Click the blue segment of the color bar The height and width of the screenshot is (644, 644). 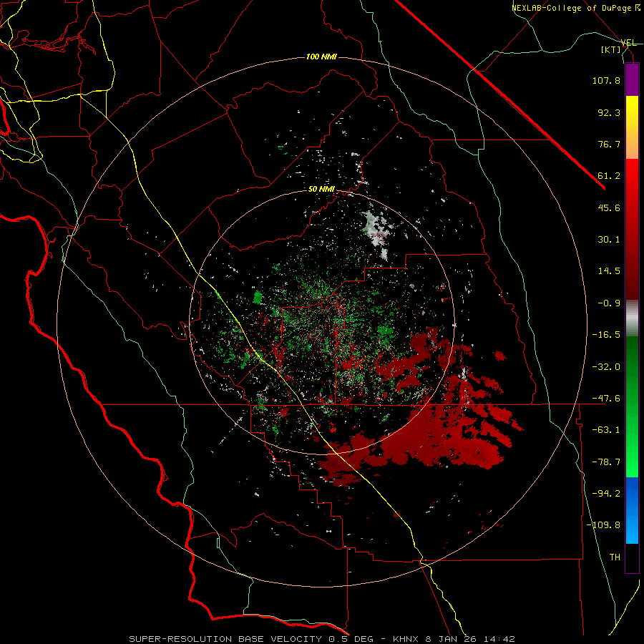(x=632, y=510)
